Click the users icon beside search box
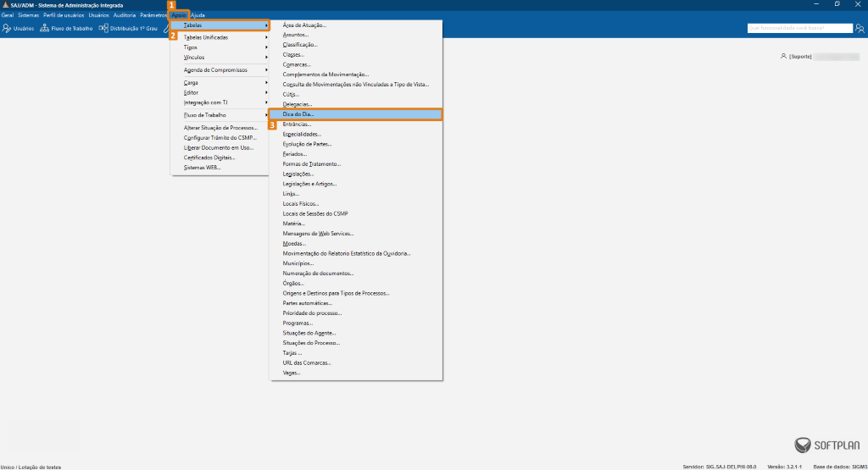This screenshot has width=868, height=470. pos(860,28)
